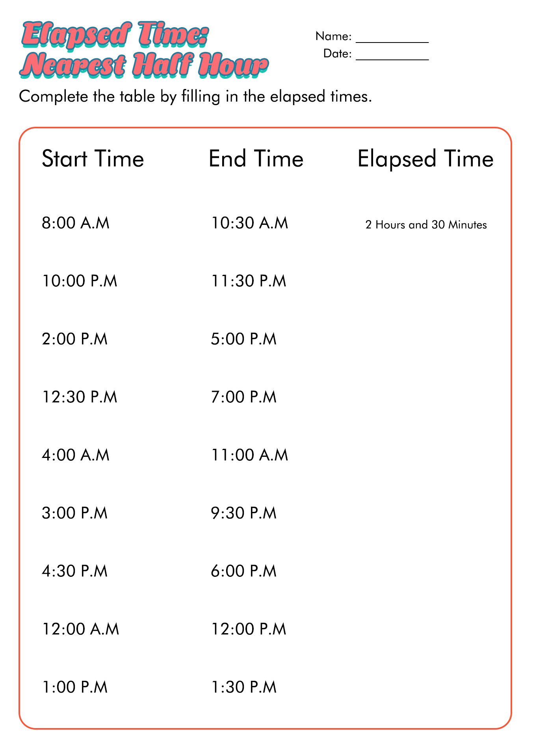The image size is (535, 756).
Task: Select the 2 Hours and 30 Minutes answer
Action: 426,225
